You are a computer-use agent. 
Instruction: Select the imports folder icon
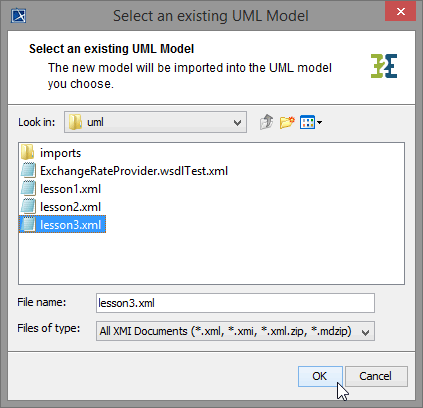tap(27, 152)
